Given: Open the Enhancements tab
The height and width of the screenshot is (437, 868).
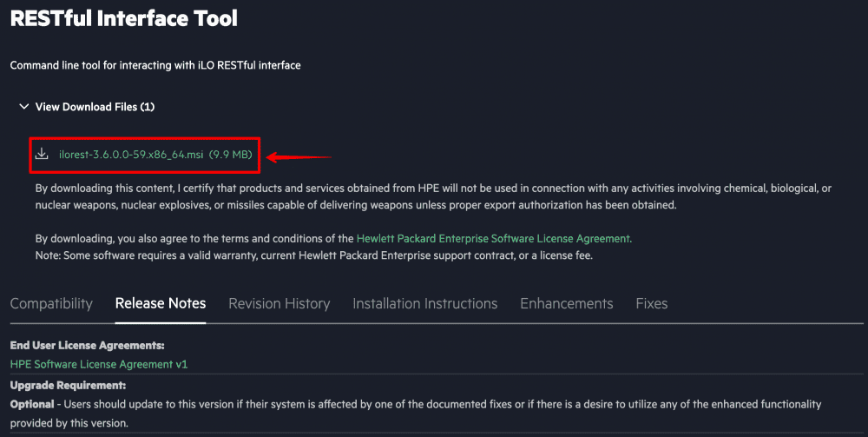Looking at the screenshot, I should [x=566, y=303].
